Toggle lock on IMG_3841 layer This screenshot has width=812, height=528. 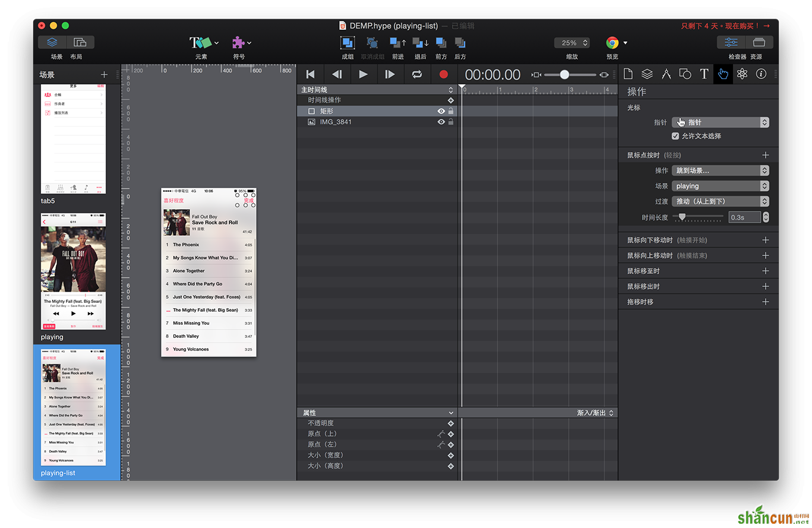(451, 122)
